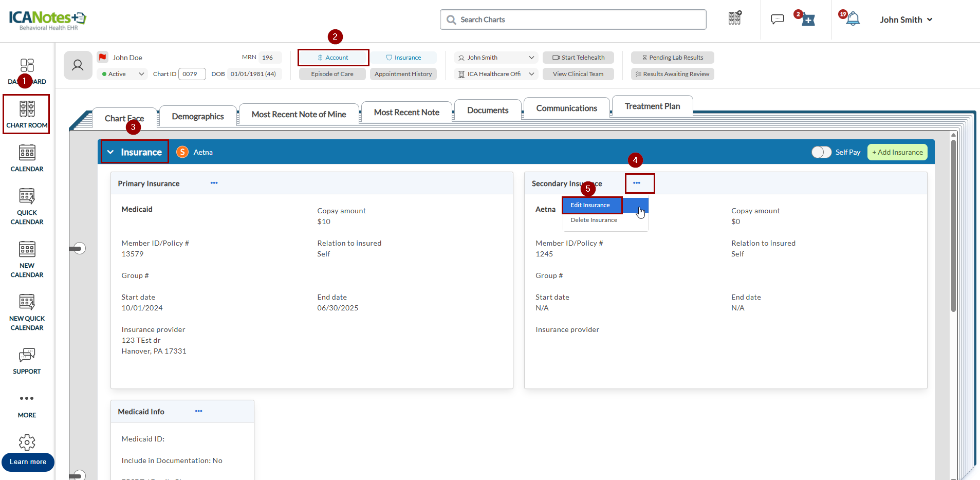Open Quick Calendar in the sidebar
980x480 pixels.
[x=27, y=206]
